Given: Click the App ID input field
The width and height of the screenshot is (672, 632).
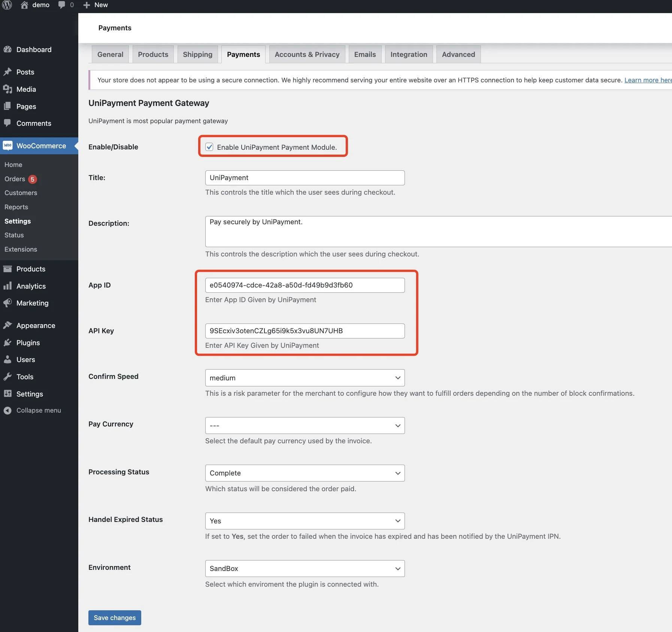Looking at the screenshot, I should pos(305,285).
